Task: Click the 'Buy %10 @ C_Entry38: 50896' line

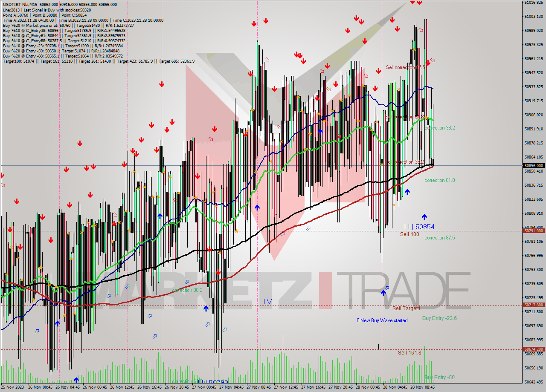Action: tap(64, 30)
